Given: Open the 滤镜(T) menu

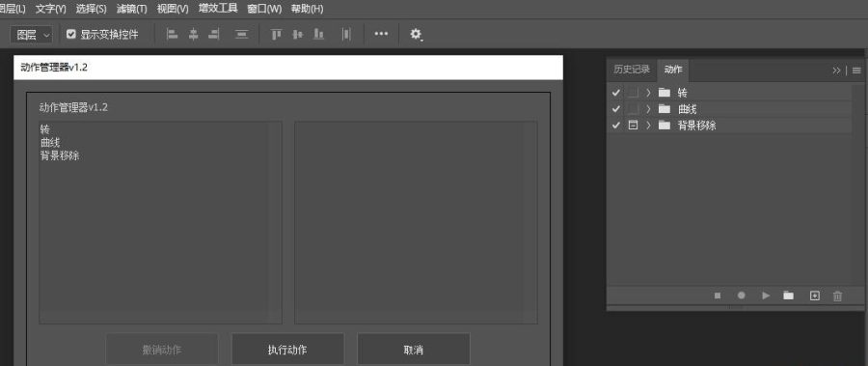Looking at the screenshot, I should pyautogui.click(x=132, y=9).
